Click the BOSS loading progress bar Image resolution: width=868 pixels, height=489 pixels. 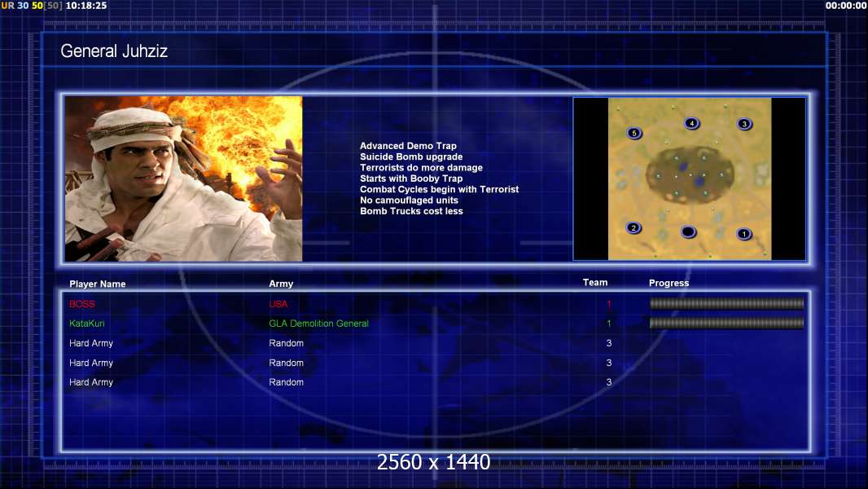coord(726,303)
